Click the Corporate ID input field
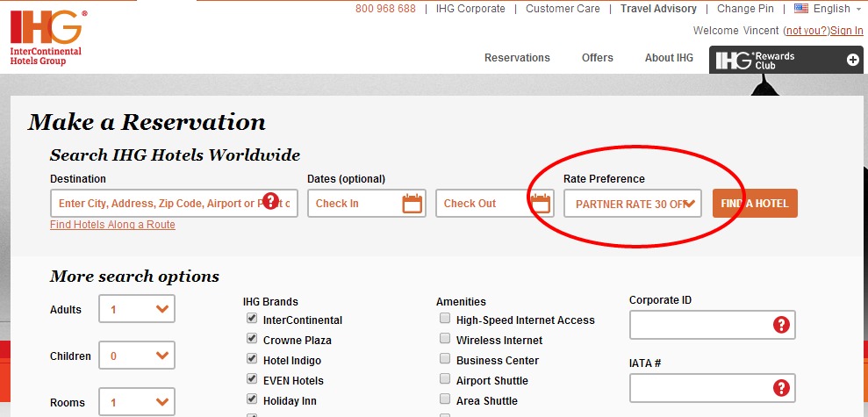The image size is (868, 417). coord(713,325)
